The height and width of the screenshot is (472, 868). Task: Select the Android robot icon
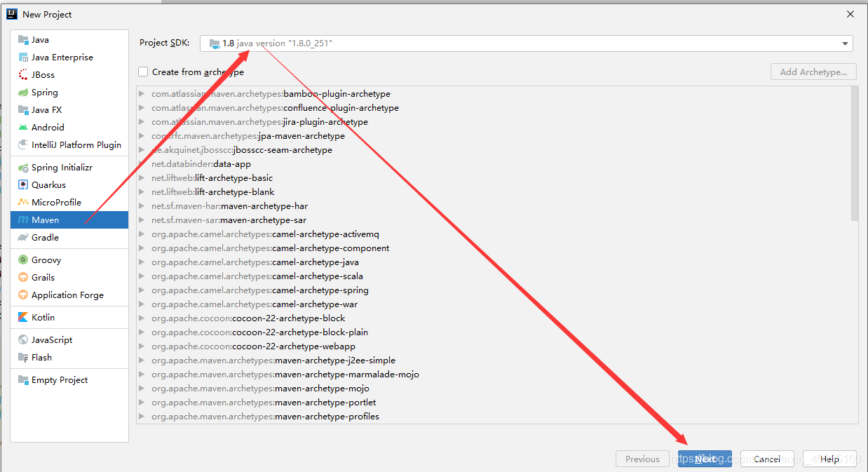(23, 128)
